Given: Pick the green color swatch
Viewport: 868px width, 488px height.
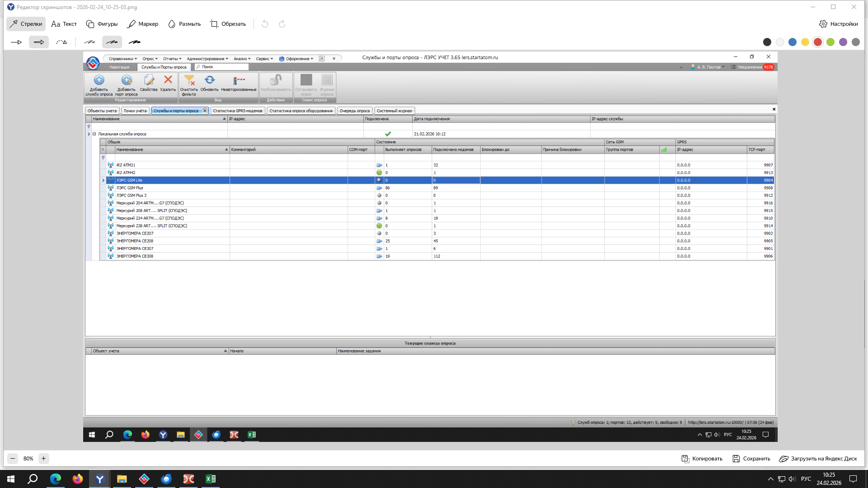Looking at the screenshot, I should 830,42.
